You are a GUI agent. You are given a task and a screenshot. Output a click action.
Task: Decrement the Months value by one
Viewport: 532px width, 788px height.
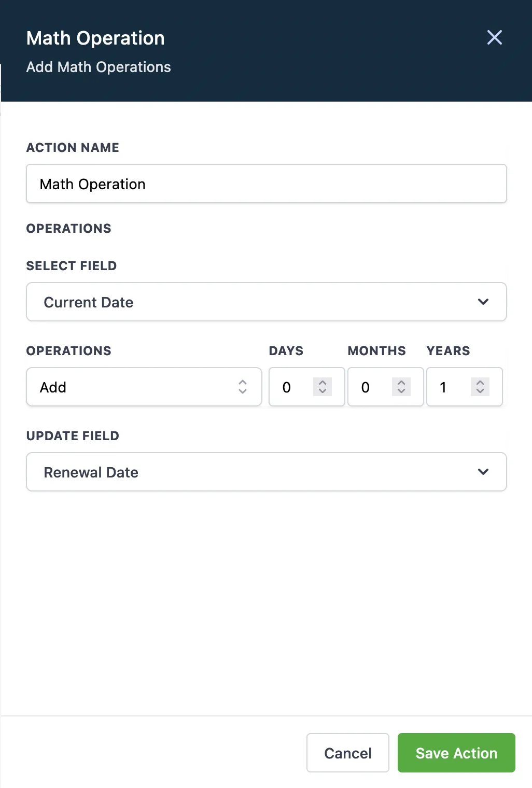click(401, 391)
